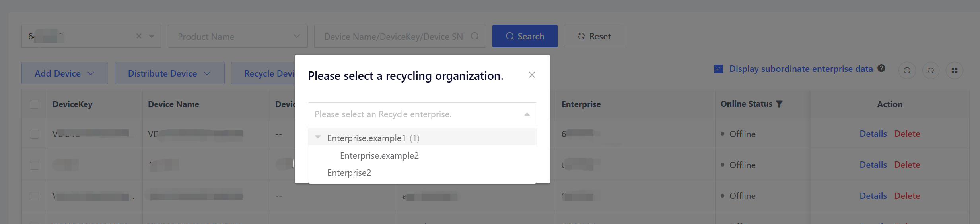Clear the enterprise selector with the X icon
The height and width of the screenshot is (224, 980).
click(x=139, y=36)
